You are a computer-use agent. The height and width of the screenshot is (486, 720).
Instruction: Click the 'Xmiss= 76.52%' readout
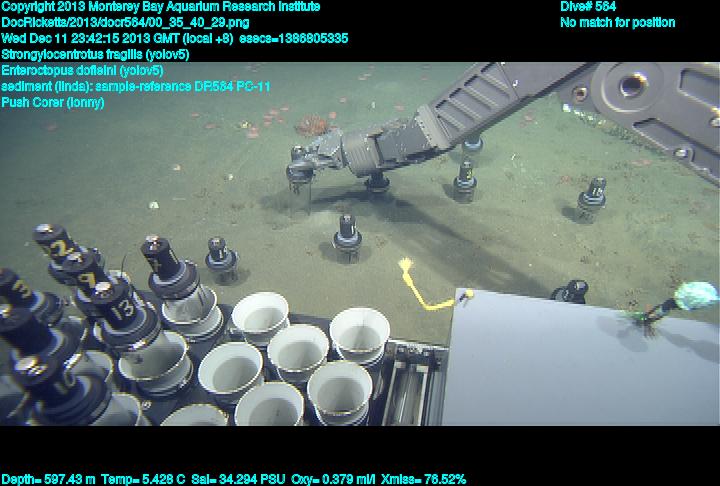(x=423, y=479)
